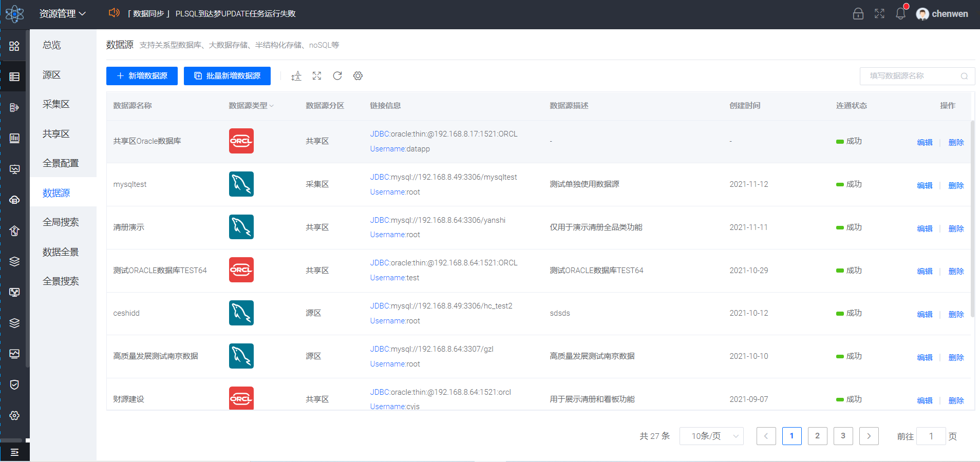Go to previous page arrow
Screen dimensions: 980x462
point(766,436)
